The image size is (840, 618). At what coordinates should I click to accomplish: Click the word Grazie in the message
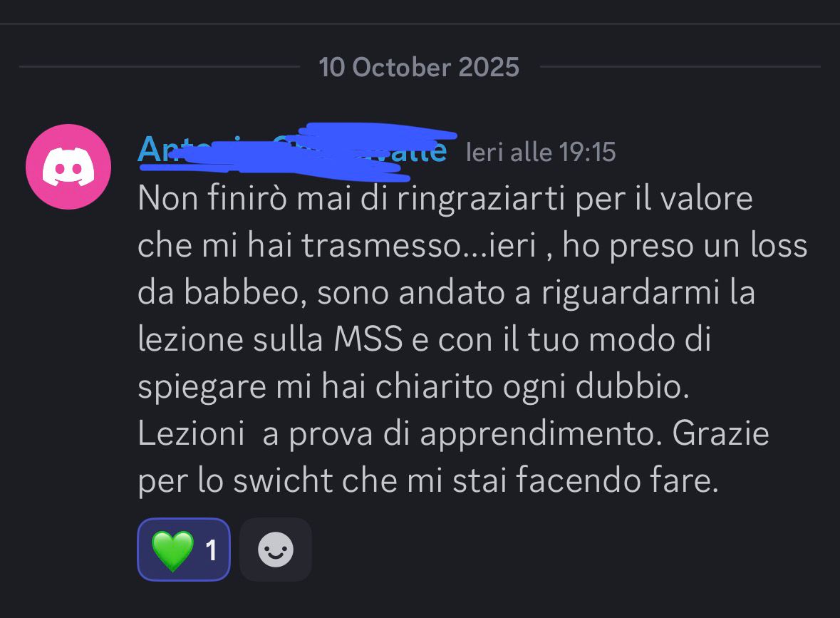(720, 433)
